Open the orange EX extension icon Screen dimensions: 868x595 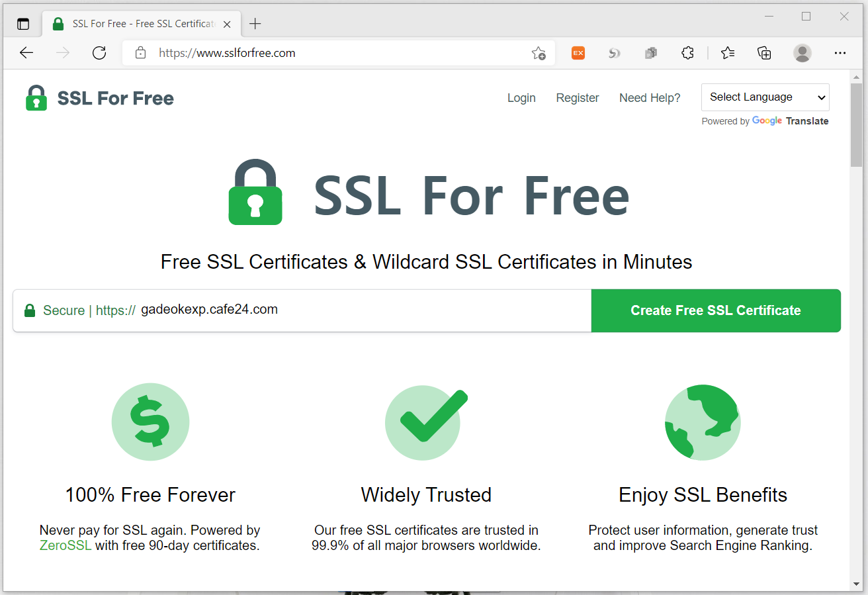coord(578,53)
